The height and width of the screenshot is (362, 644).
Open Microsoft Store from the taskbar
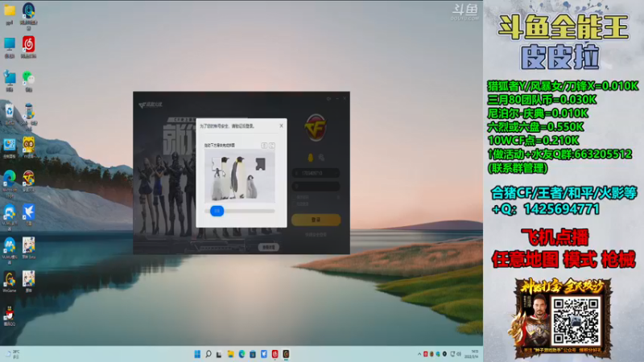[x=253, y=354]
